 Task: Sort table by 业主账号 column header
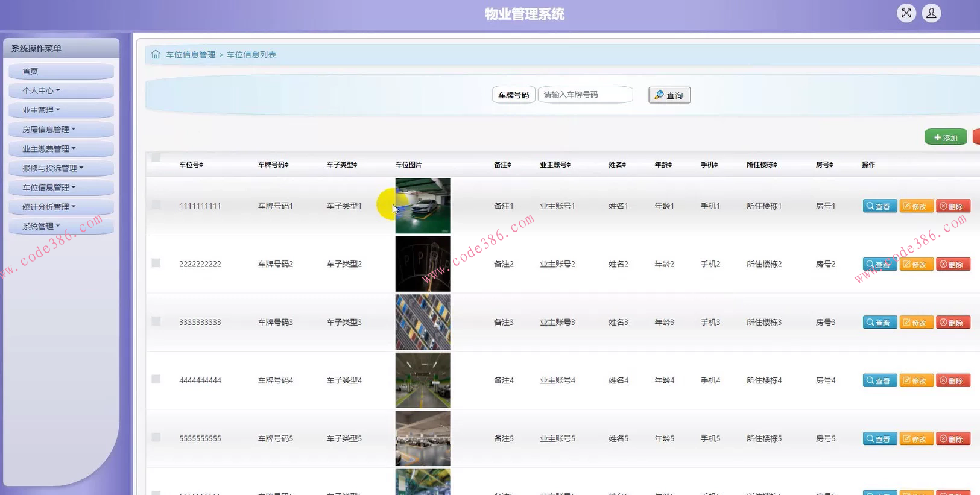[555, 165]
